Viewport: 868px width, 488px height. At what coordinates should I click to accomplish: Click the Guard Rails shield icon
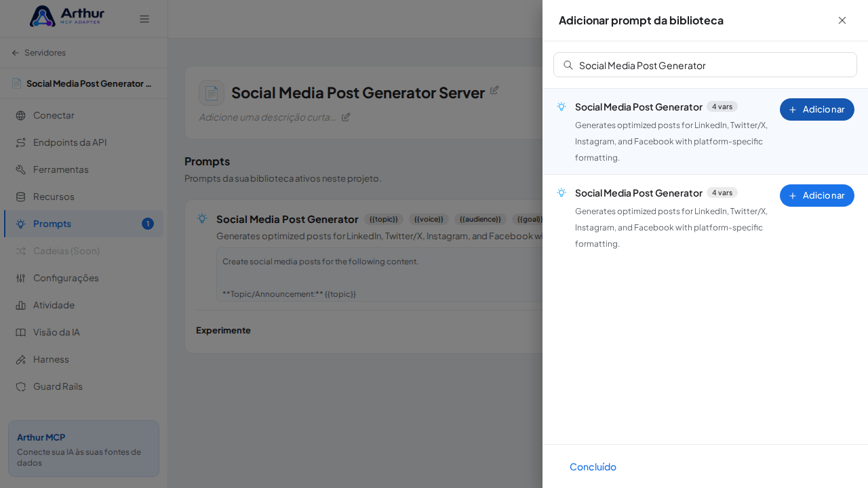(20, 386)
